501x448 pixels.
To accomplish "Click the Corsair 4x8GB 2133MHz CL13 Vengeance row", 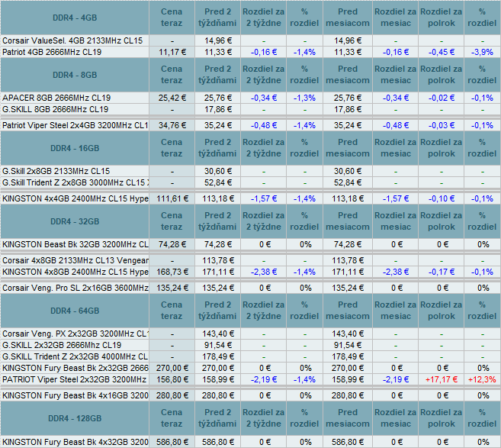I will [x=250, y=260].
